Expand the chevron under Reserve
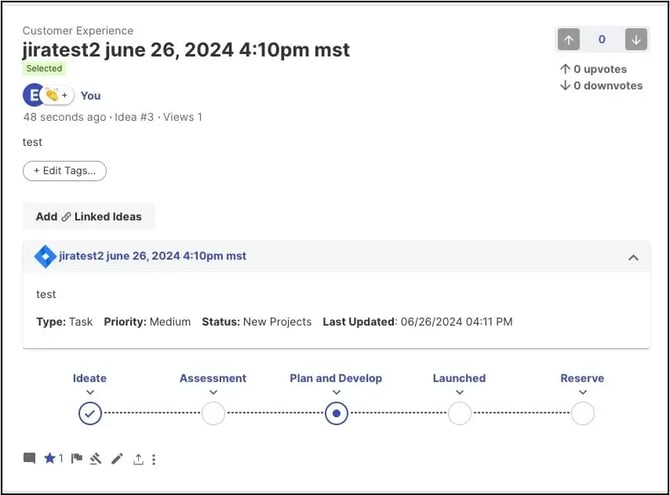This screenshot has width=670, height=495. click(582, 393)
